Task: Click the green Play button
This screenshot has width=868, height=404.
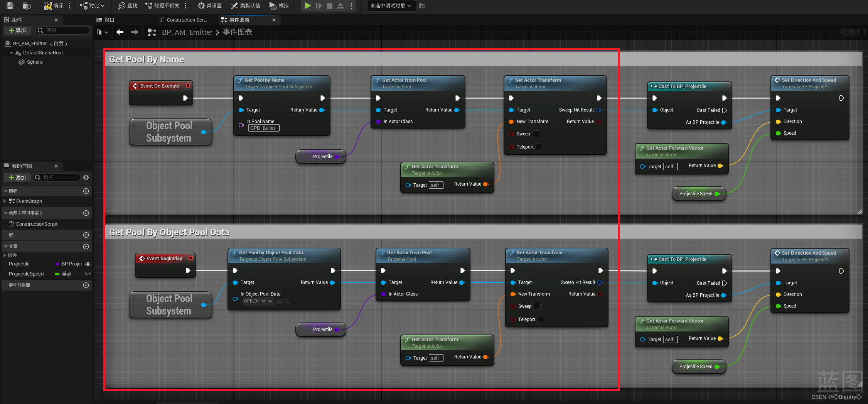Action: pos(308,5)
